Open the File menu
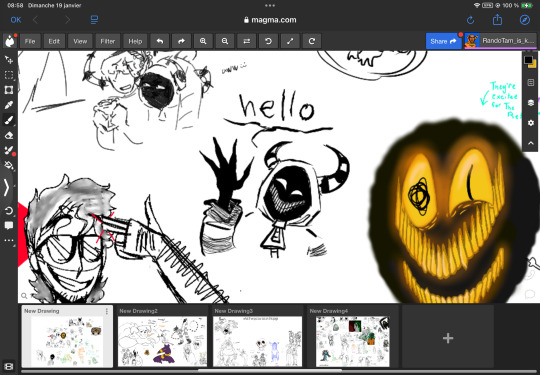Screen dimensions: 540x375 tap(30, 41)
